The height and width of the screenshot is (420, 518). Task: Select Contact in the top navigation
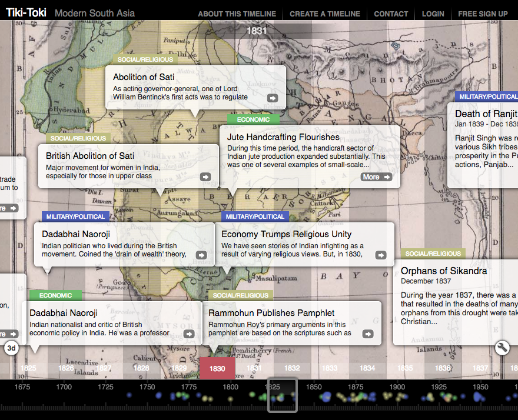click(x=391, y=14)
